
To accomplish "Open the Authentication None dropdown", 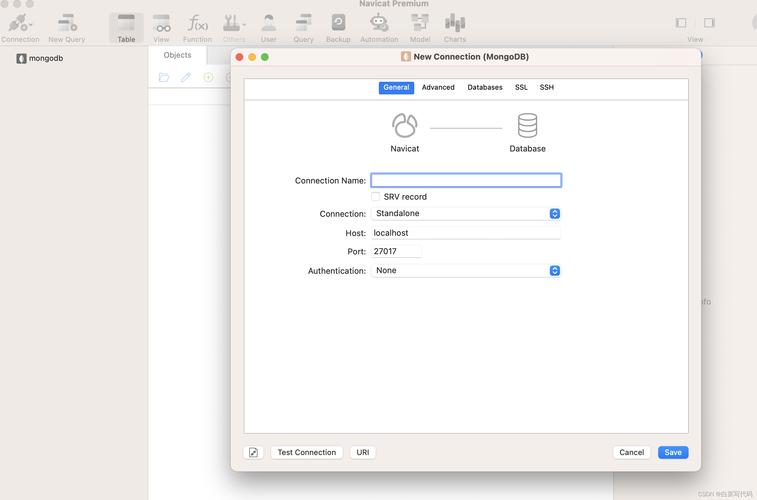I will coord(466,271).
